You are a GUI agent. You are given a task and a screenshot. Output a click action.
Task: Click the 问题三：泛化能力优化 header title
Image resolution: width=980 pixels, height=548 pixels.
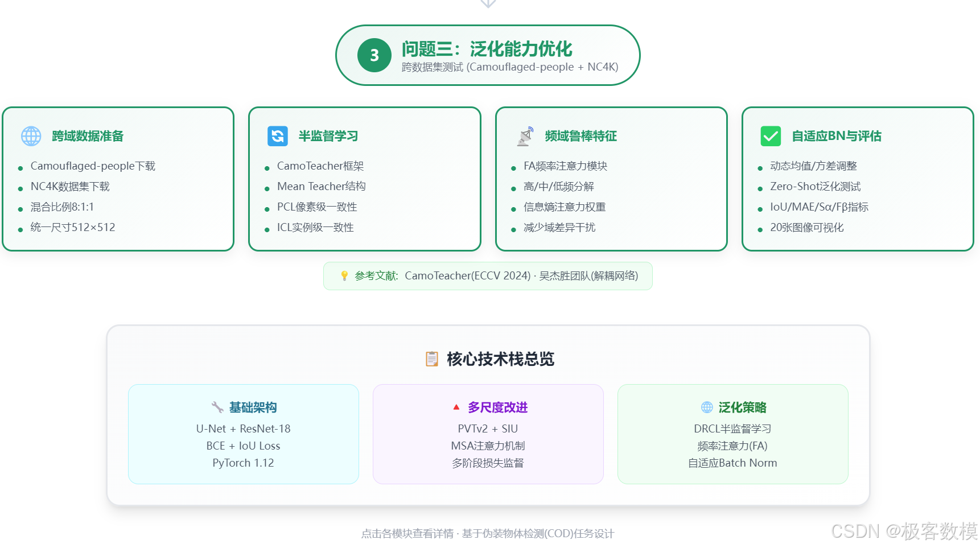tap(488, 49)
